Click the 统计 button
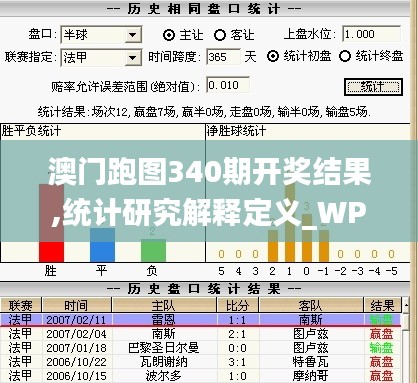Viewport: 418px width, 383px height. tap(373, 87)
